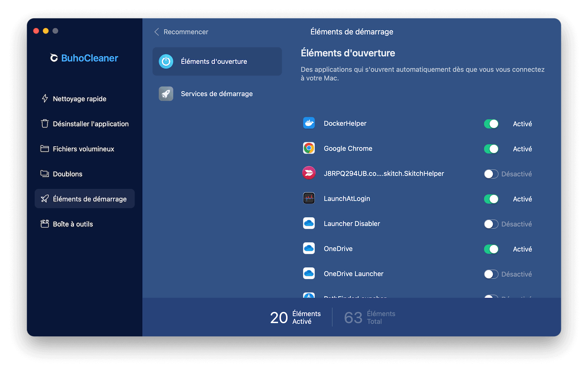Click the back chevron beside Recommencer
Screen dimensions: 588x372
pos(157,32)
